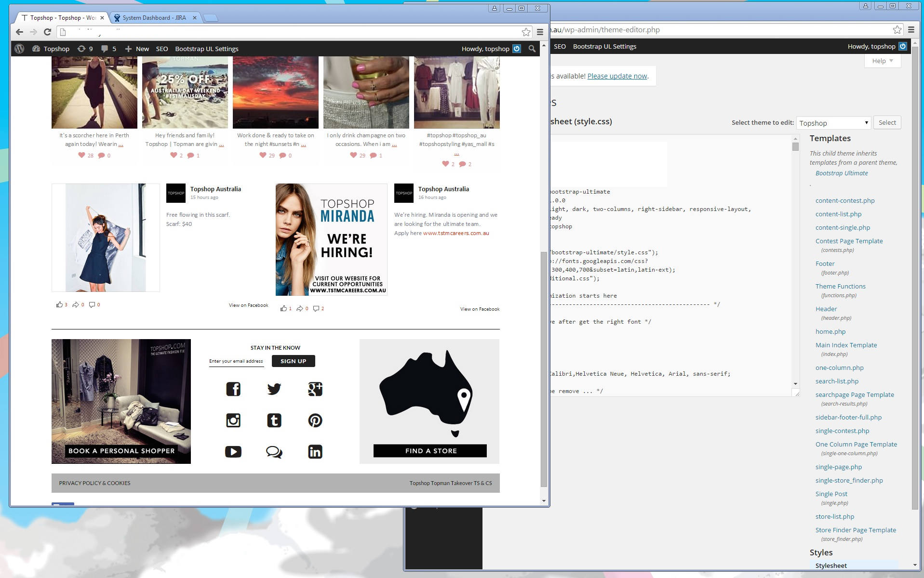Open Footer template file
The width and height of the screenshot is (924, 578).
pos(825,263)
